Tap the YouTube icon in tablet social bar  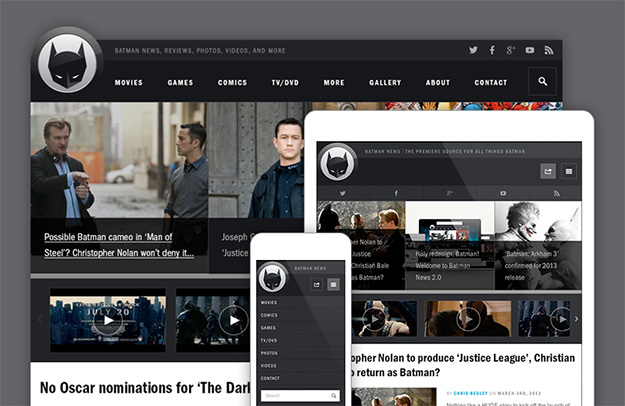click(x=503, y=193)
